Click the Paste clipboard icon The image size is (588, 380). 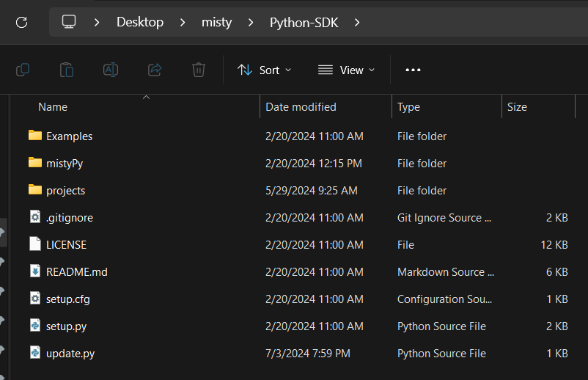(x=67, y=70)
